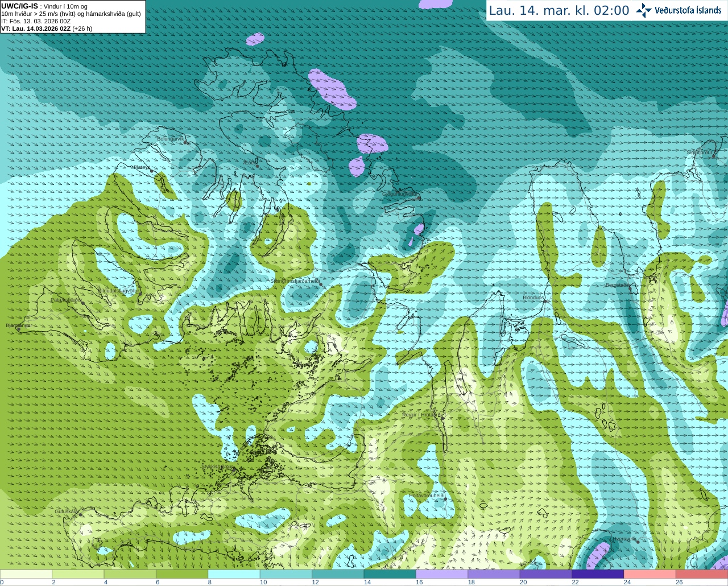Screen dimensions: 728x586
Task: Click the 12–14 m/s teal legend swatch
Action: pos(338,574)
